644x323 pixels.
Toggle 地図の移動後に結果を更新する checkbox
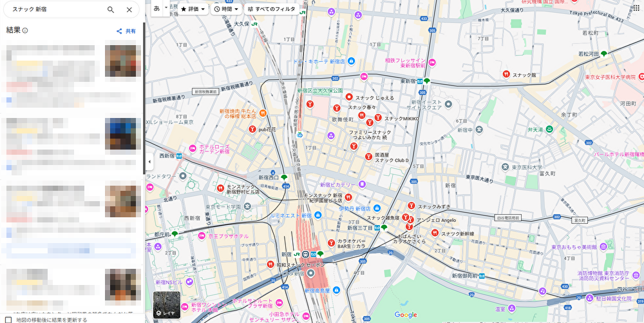pos(8,319)
